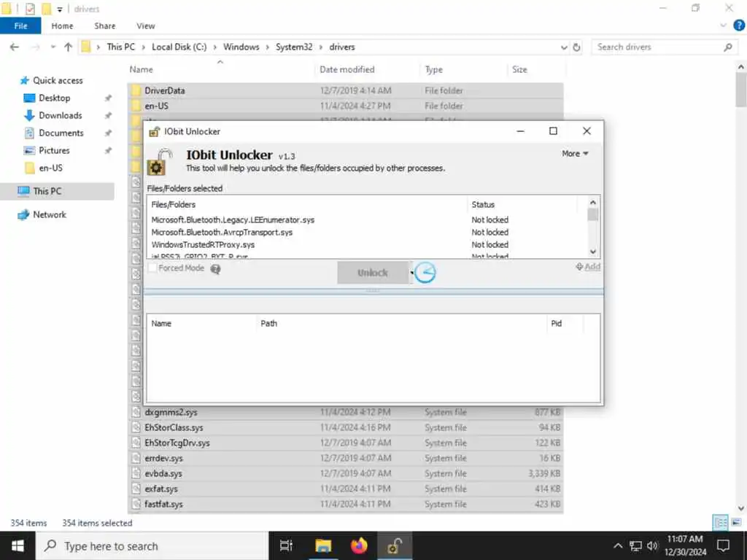Viewport: 747px width, 560px height.
Task: Click Local Disk (C:) in the breadcrumb
Action: (x=179, y=47)
